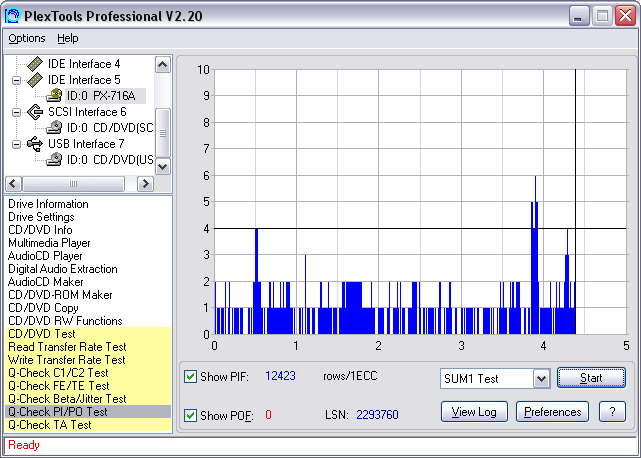The width and height of the screenshot is (641, 458).
Task: Collapse the USB Interface 7 tree node
Action: 16,144
